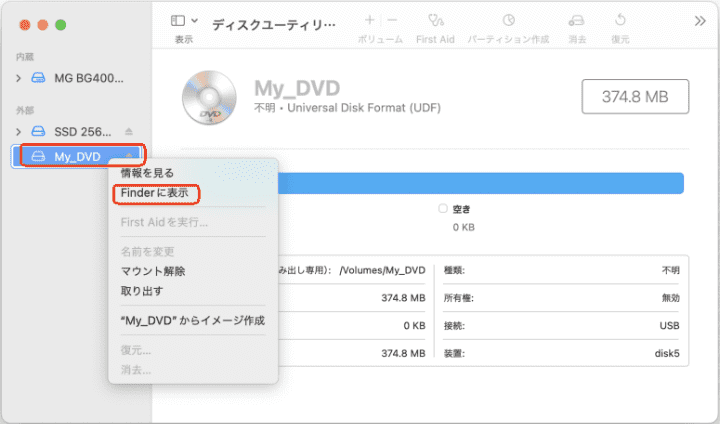
Task: Expand the MG BG400 disk tree
Action: (18, 79)
